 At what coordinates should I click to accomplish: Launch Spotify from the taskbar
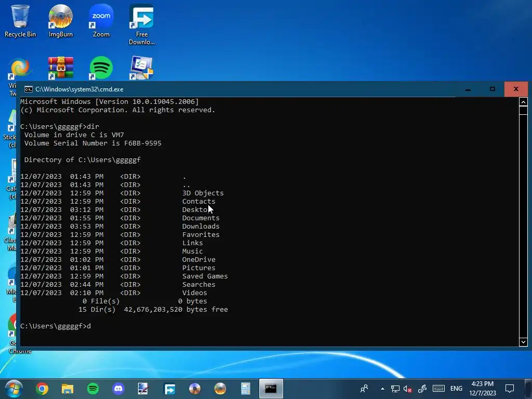click(x=93, y=389)
